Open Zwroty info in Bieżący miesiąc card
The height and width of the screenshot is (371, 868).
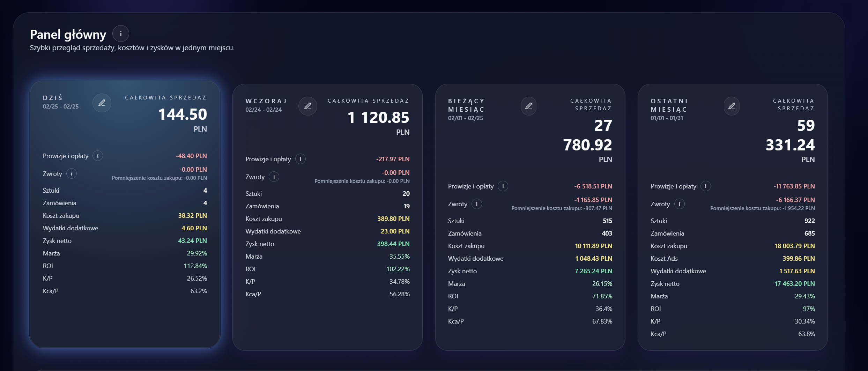pos(477,204)
